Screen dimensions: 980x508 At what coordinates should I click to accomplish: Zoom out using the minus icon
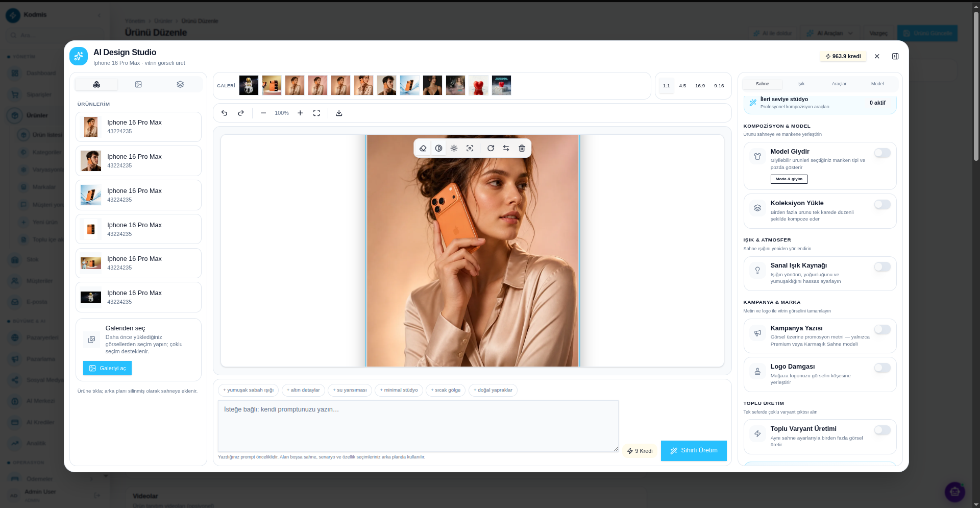tap(263, 113)
